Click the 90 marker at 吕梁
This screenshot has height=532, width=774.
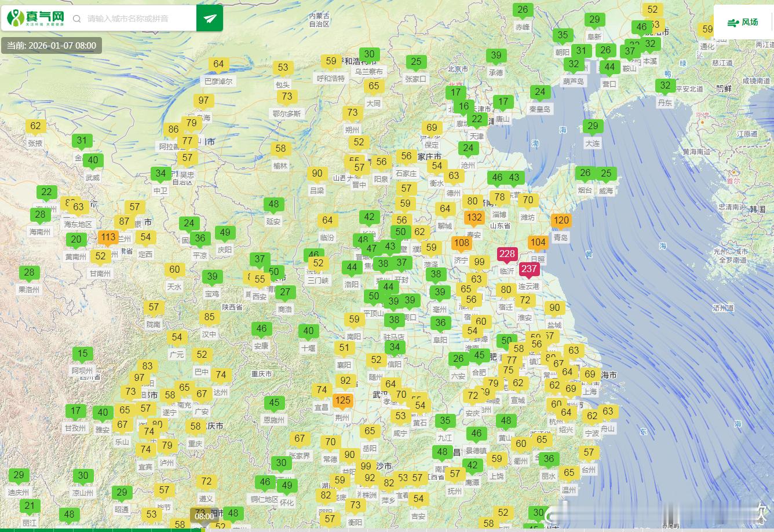click(x=317, y=174)
